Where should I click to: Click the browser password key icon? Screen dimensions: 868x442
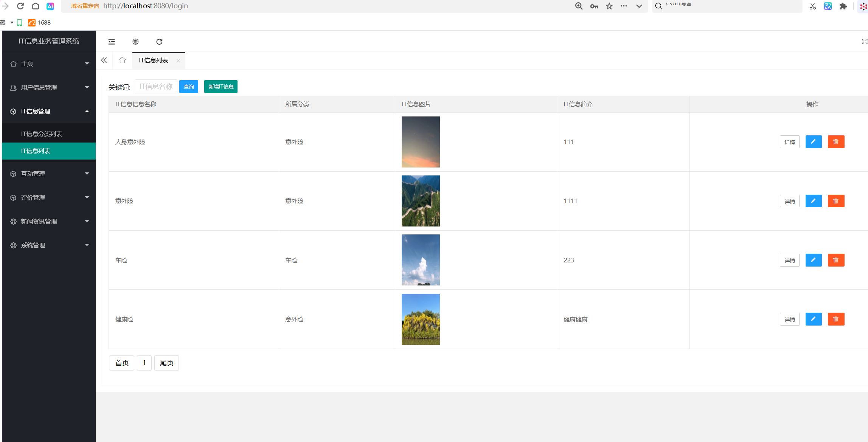coord(594,6)
